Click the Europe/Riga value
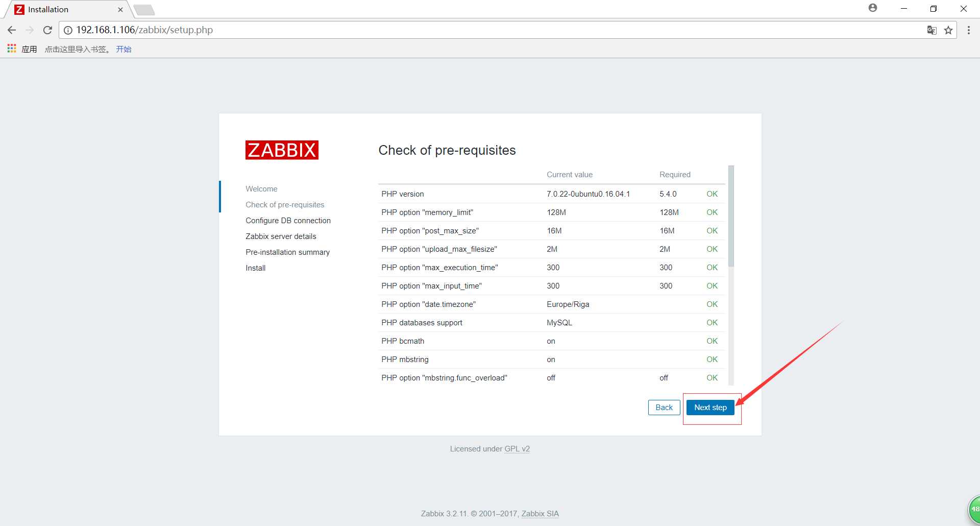980x526 pixels. click(568, 304)
